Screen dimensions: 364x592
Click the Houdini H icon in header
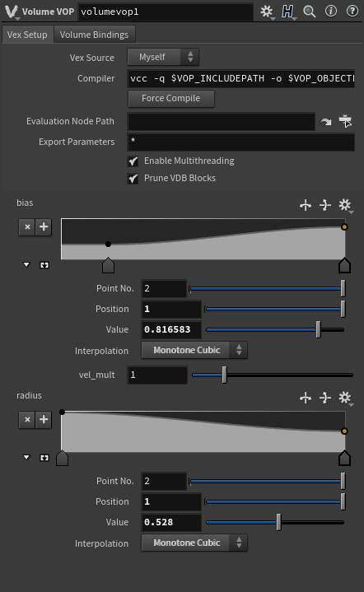tap(288, 12)
